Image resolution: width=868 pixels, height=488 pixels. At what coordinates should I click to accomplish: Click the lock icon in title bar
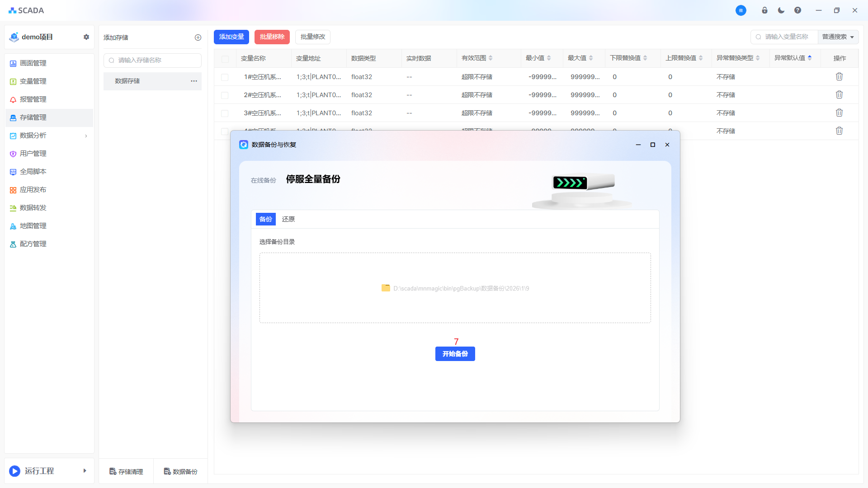[x=764, y=10]
